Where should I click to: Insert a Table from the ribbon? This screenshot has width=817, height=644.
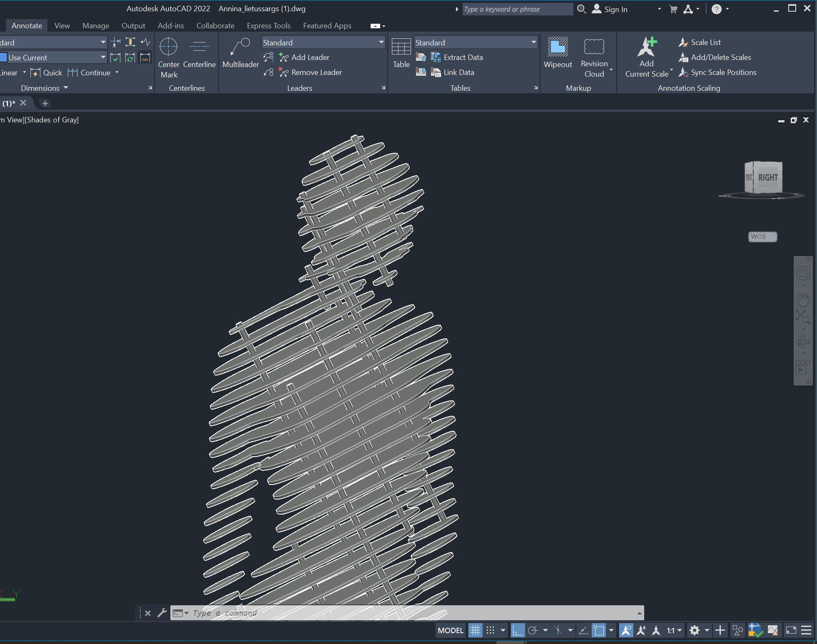[x=401, y=52]
